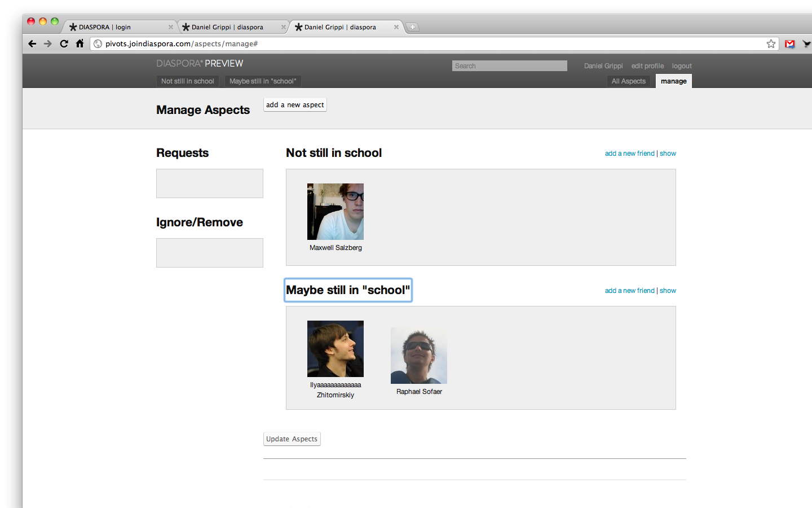The width and height of the screenshot is (812, 508).
Task: Click Maxwell Salzberg's profile photo
Action: pyautogui.click(x=336, y=212)
